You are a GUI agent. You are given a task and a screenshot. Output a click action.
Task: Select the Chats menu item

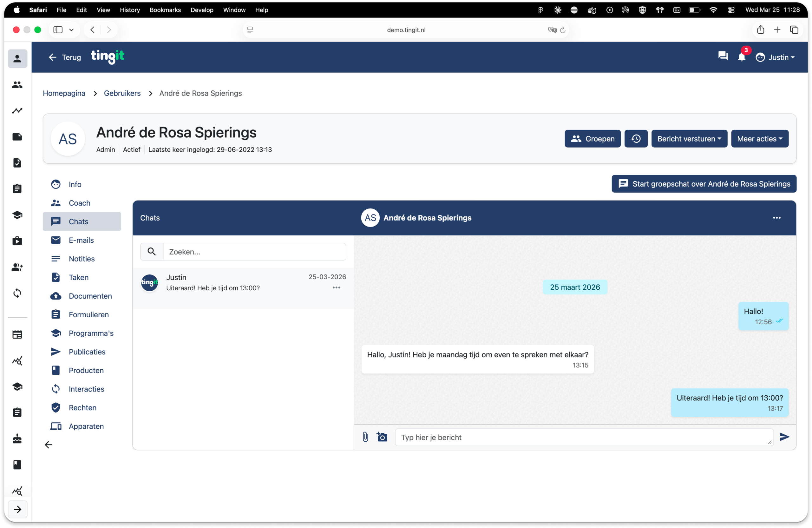pos(82,221)
